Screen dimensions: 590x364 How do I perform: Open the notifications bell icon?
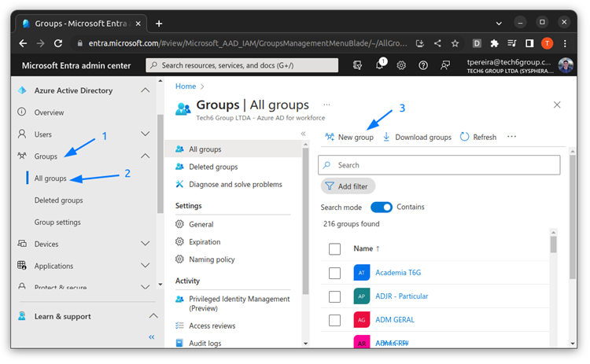point(380,65)
